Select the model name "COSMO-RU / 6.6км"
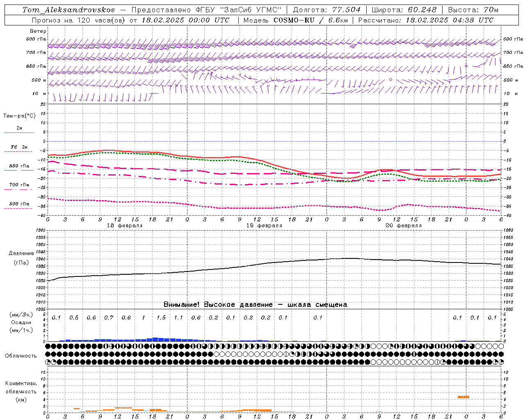Image resolution: width=525 pixels, height=420 pixels. [310, 20]
